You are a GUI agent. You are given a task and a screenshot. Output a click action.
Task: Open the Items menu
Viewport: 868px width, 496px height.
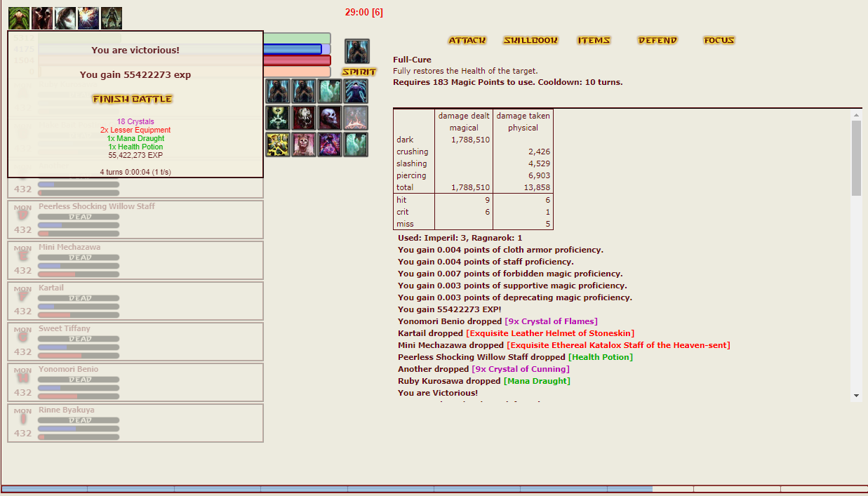594,41
